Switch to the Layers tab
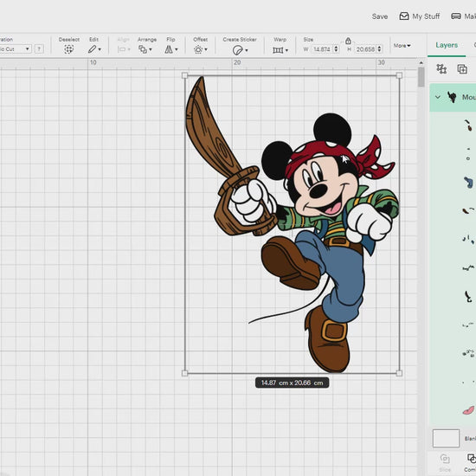This screenshot has width=476, height=476. [447, 45]
